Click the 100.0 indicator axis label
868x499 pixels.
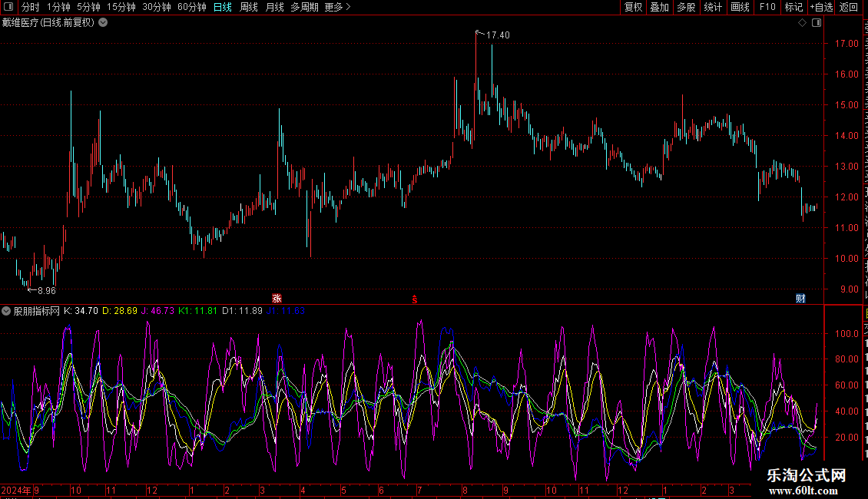pyautogui.click(x=847, y=334)
